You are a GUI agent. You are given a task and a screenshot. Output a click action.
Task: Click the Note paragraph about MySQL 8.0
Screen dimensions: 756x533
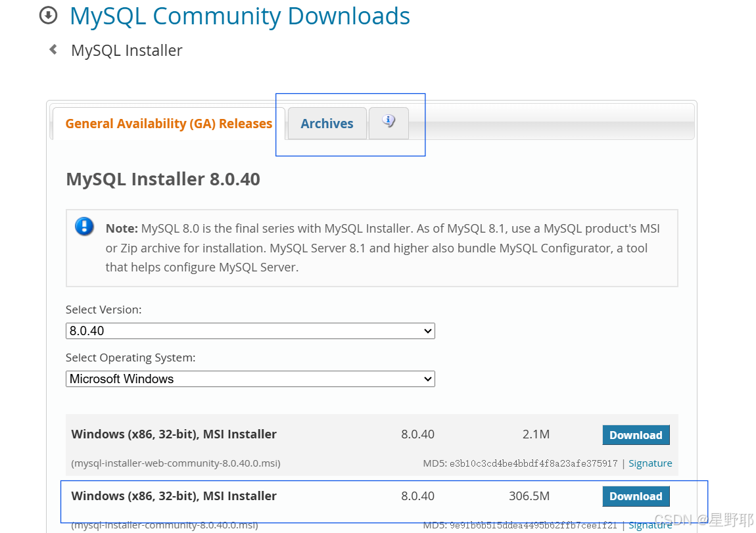click(383, 248)
